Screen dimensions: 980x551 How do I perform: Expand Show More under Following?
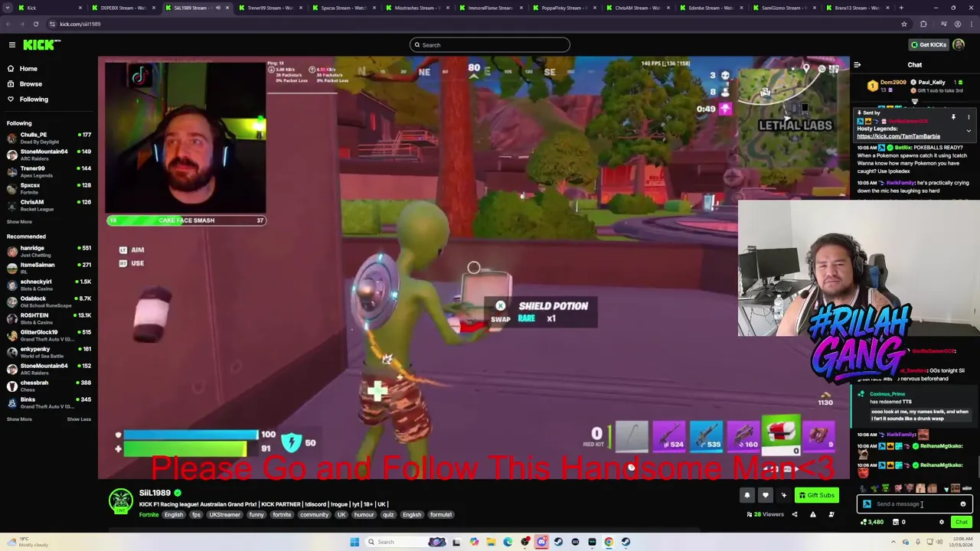point(19,222)
